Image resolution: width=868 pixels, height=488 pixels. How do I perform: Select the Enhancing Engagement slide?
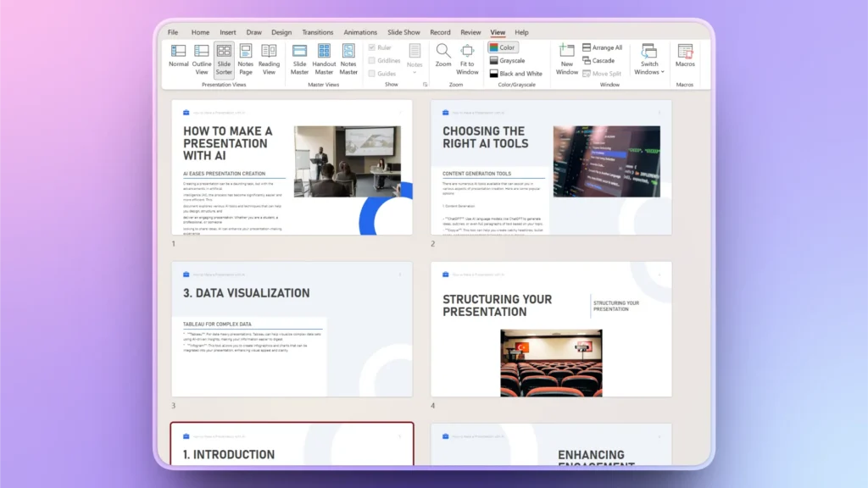[x=551, y=445]
